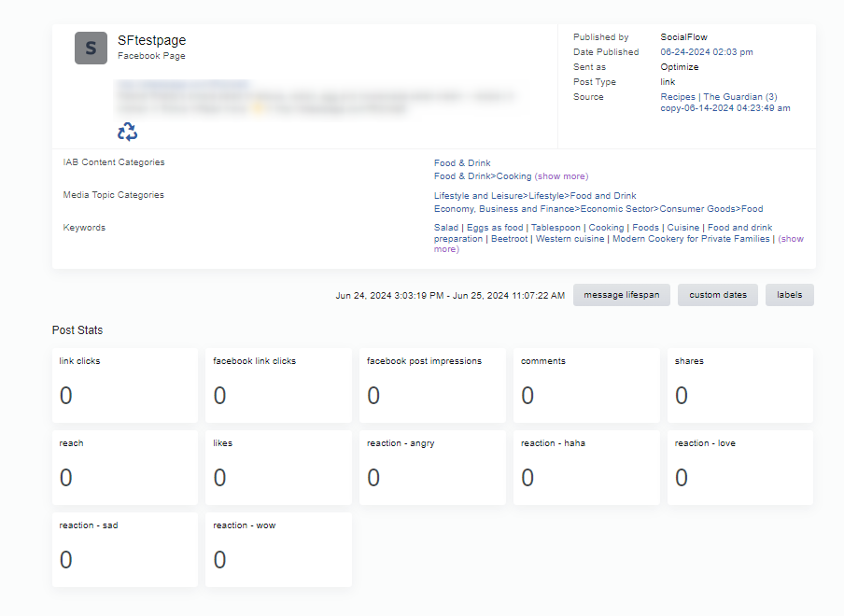Click the IAB Content Categories label

click(114, 162)
